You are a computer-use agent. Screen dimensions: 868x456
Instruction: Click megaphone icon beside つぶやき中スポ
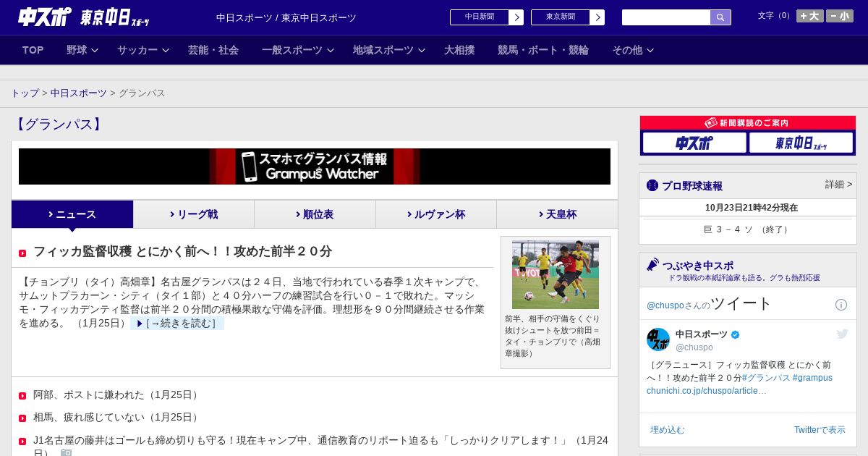click(652, 265)
